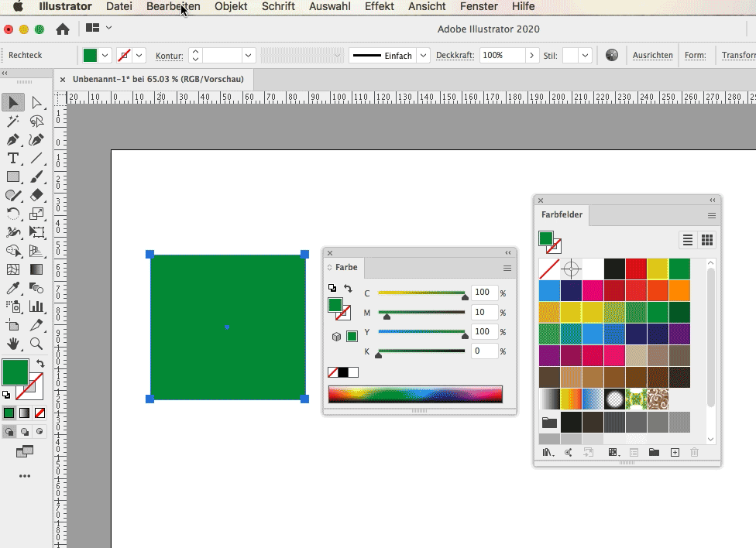Click the C value input field
The width and height of the screenshot is (756, 548).
[x=484, y=293]
